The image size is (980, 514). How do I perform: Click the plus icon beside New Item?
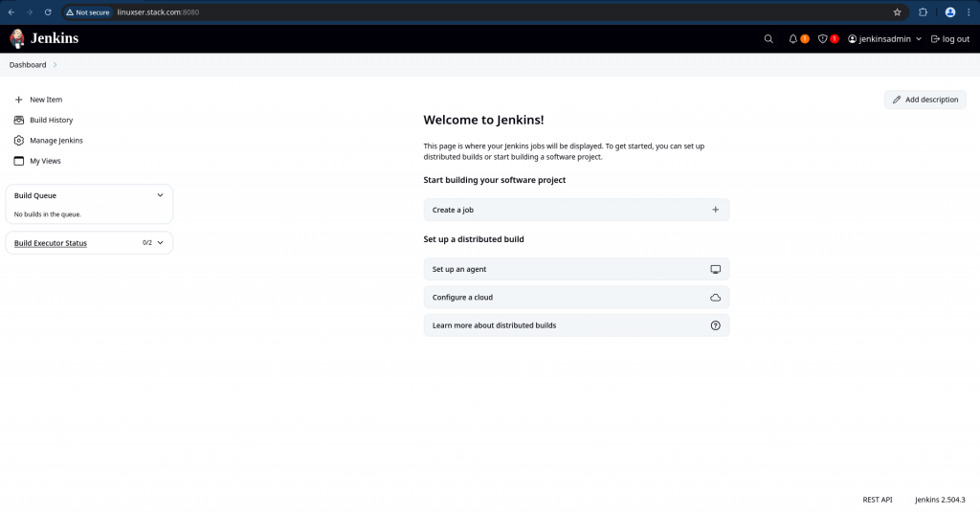19,100
